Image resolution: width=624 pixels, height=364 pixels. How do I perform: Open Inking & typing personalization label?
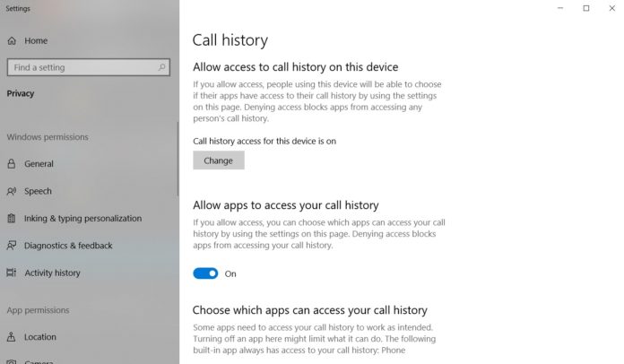click(x=82, y=219)
